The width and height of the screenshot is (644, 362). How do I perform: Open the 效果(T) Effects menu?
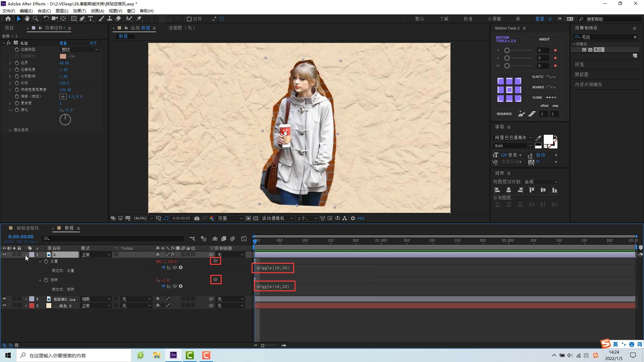point(79,11)
